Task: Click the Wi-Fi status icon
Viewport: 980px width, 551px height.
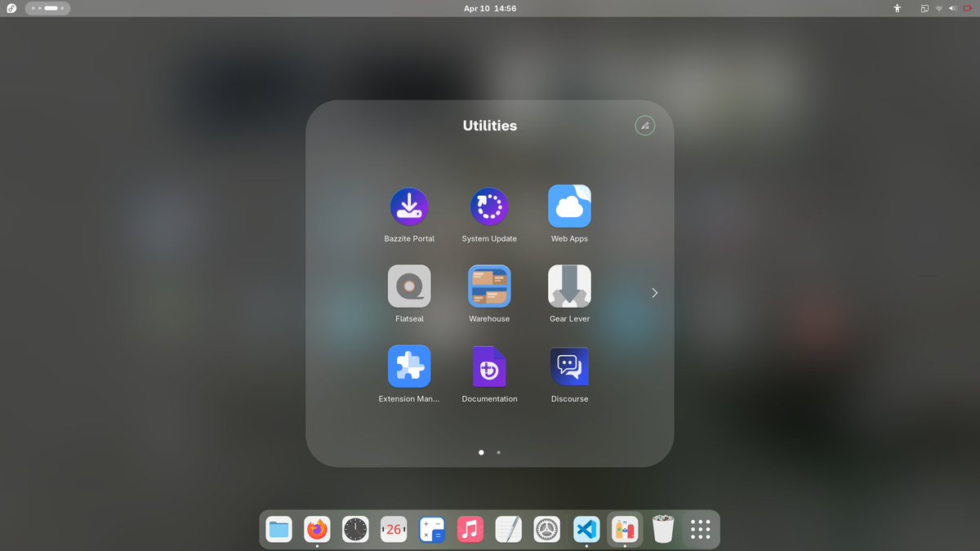Action: click(x=939, y=8)
